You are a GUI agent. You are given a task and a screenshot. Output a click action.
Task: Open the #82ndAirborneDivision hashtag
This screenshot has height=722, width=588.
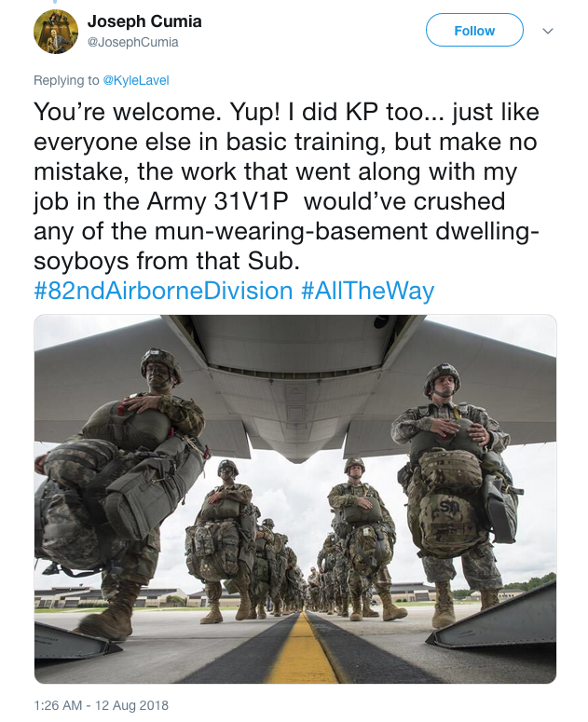163,291
